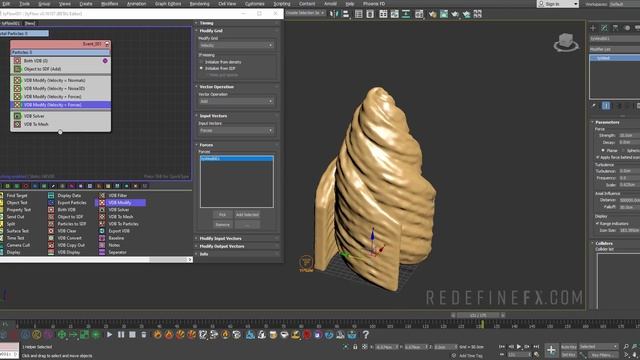Click the pause button in the bottom toolbar
The height and width of the screenshot is (360, 640).
tap(121, 335)
